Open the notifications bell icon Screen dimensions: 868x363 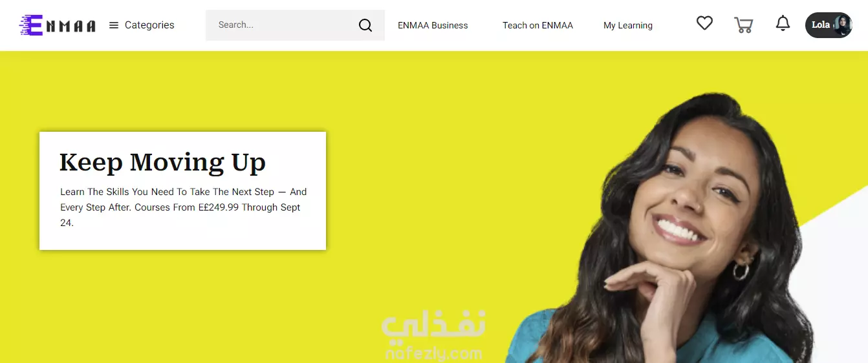783,24
